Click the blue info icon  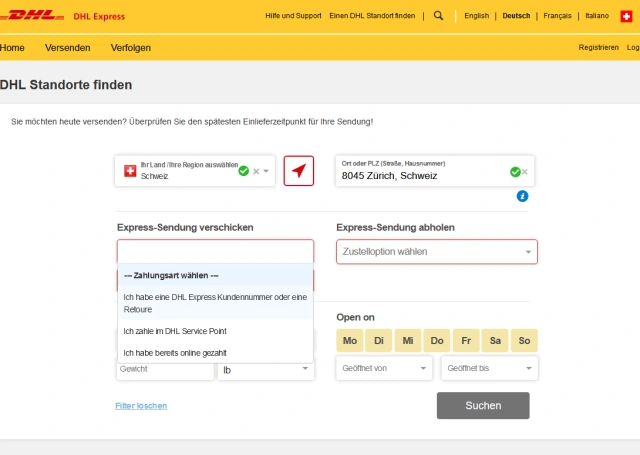pos(522,195)
